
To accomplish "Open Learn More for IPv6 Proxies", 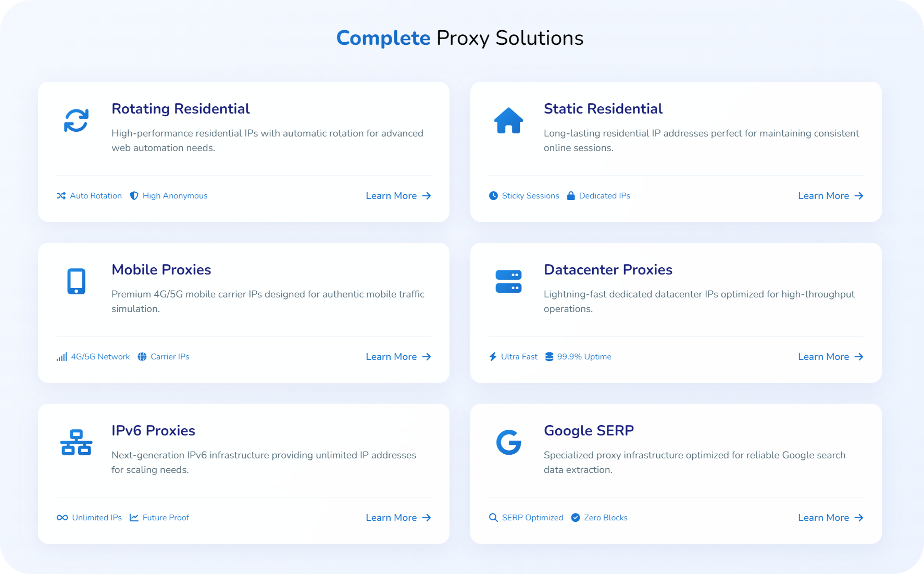I will click(398, 518).
